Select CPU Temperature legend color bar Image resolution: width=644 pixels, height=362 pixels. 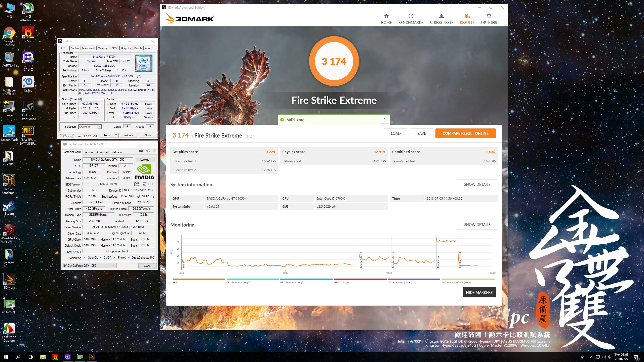253,279
